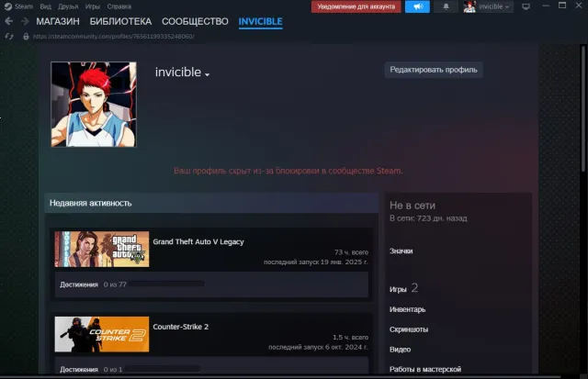588x379 pixels.
Task: Switch to Big Picture mode monitor icon
Action: 526,6
